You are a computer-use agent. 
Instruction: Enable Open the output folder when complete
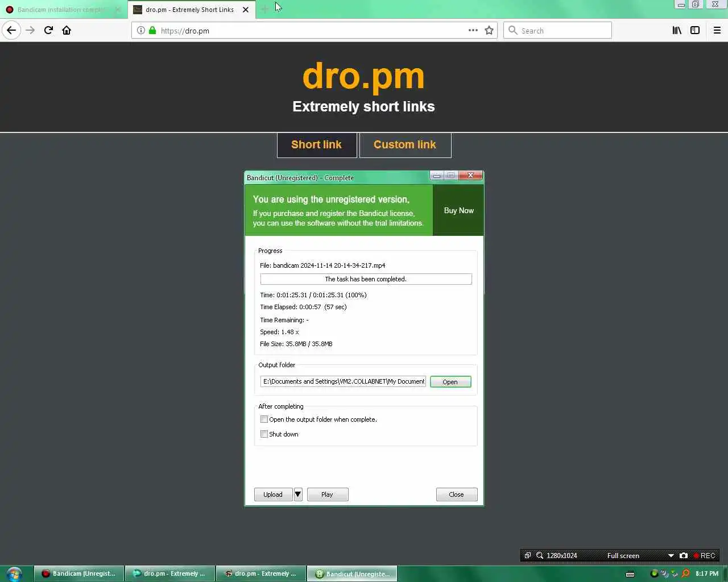[264, 419]
